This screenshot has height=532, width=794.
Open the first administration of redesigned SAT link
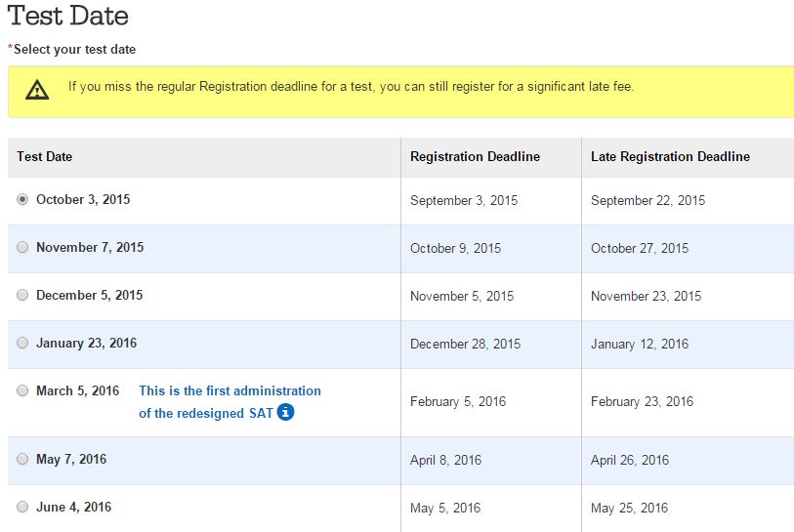[x=230, y=402]
